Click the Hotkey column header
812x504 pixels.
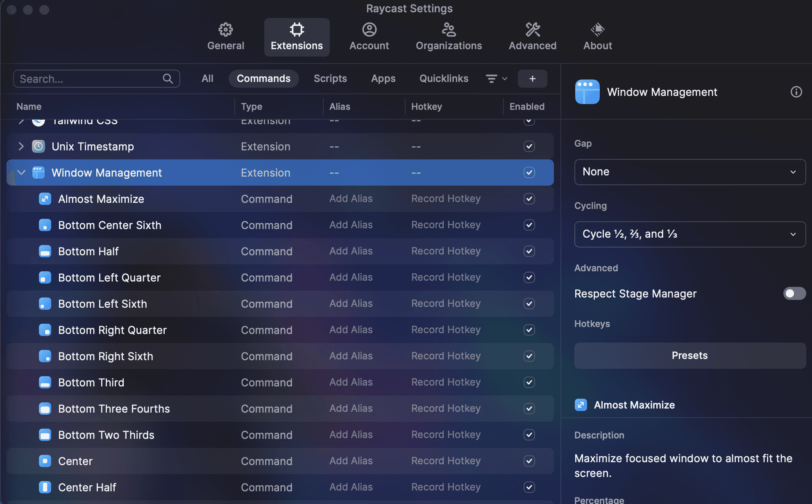pyautogui.click(x=426, y=107)
